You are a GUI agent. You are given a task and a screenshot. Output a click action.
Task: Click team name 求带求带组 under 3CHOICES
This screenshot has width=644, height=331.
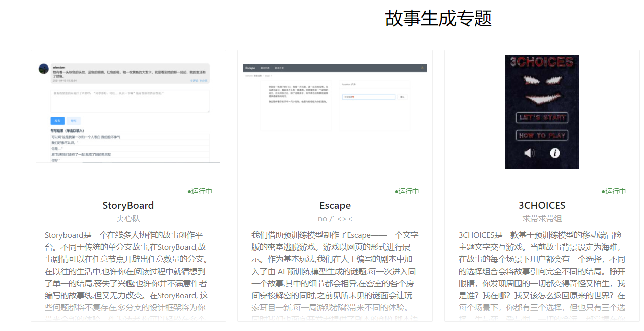[x=542, y=218]
